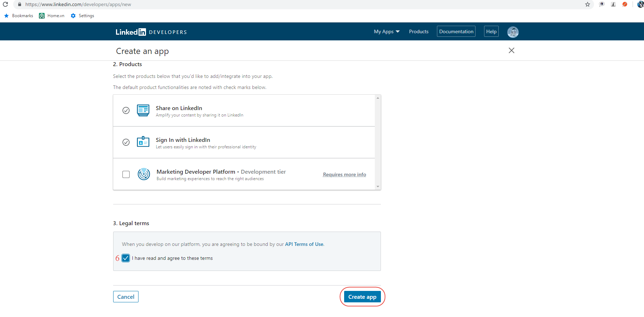644x317 pixels.
Task: Open the Help menu item
Action: [491, 31]
